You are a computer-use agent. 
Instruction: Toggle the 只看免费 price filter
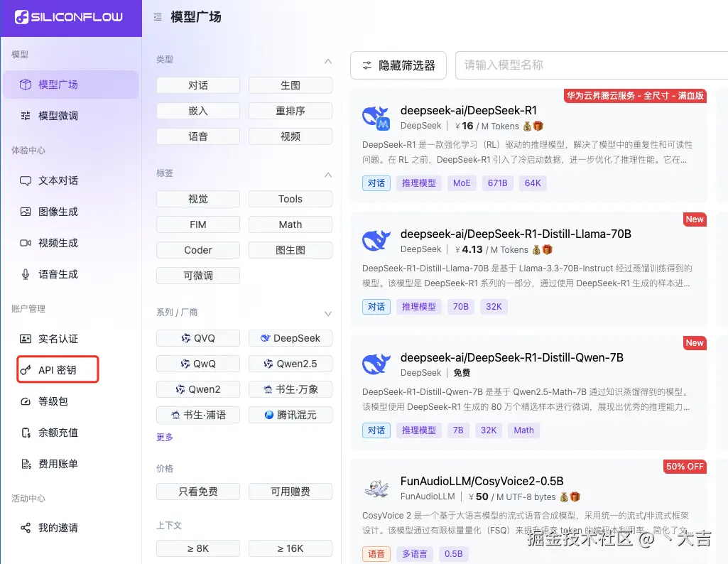click(198, 492)
